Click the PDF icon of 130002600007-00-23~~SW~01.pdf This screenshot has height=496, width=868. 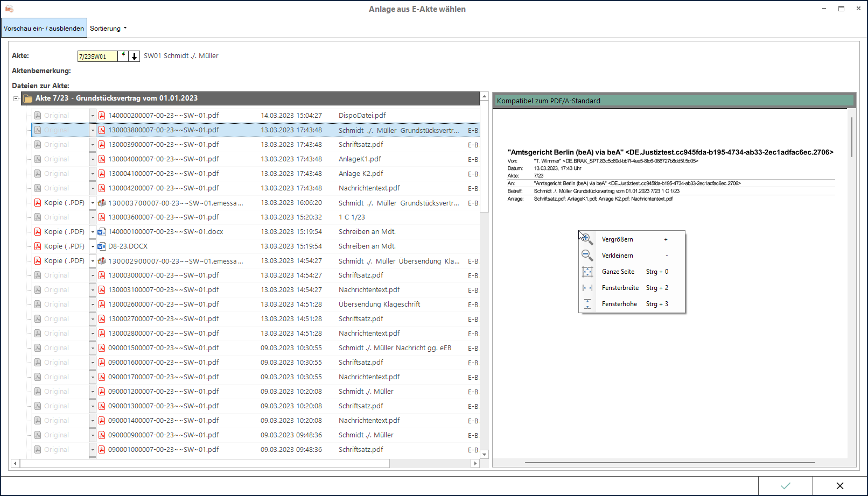(x=102, y=304)
